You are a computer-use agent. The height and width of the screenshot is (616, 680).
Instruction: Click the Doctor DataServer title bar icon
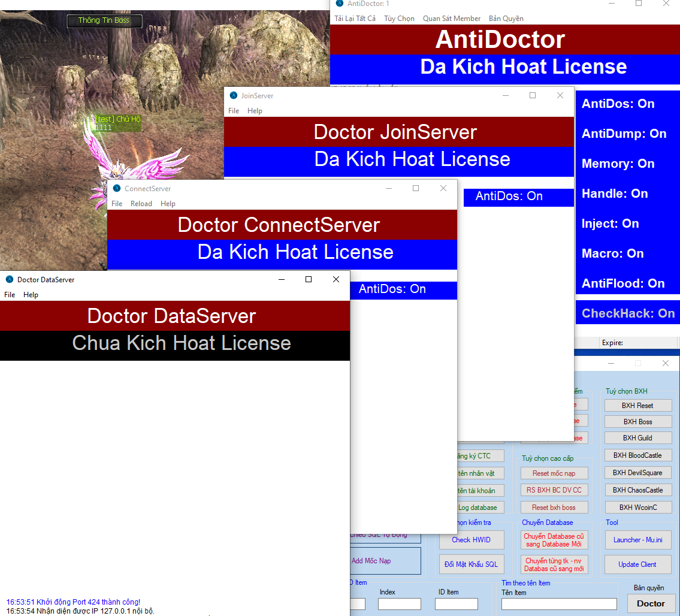coord(10,279)
